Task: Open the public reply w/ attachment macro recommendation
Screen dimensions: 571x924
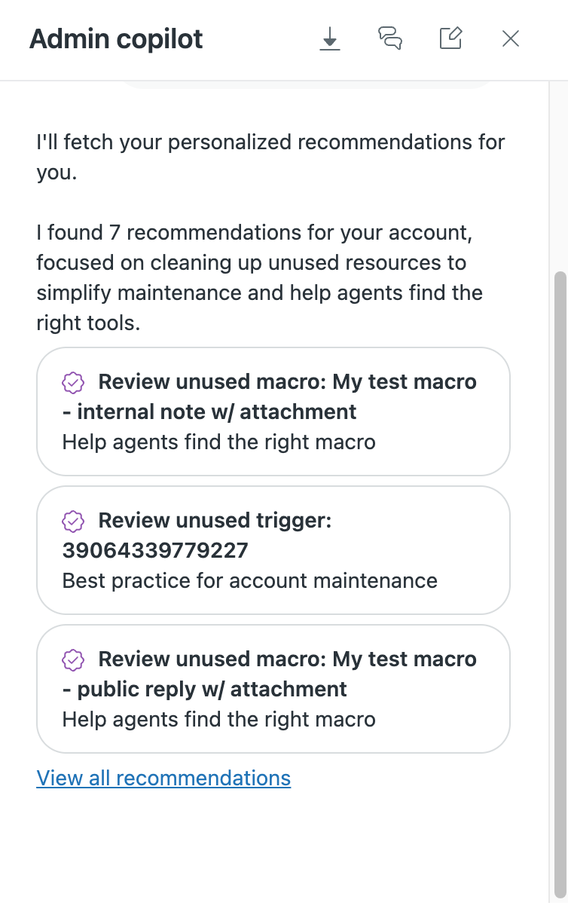Action: [x=273, y=689]
